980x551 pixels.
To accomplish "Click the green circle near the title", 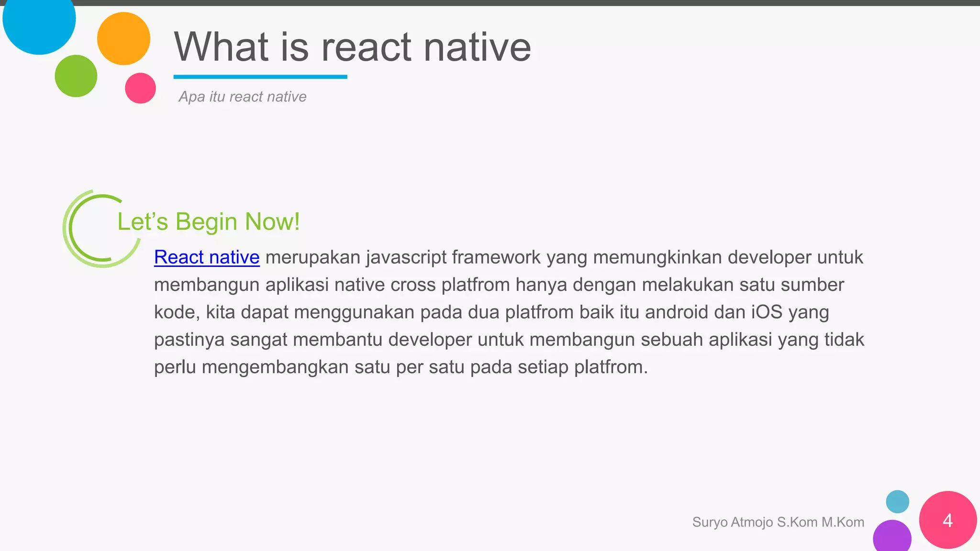I will point(76,76).
